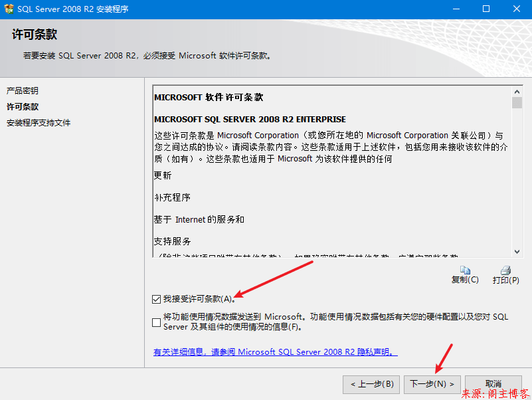Viewport: 532px width, 400px height.
Task: Continue with 下一步(N) button
Action: [432, 384]
